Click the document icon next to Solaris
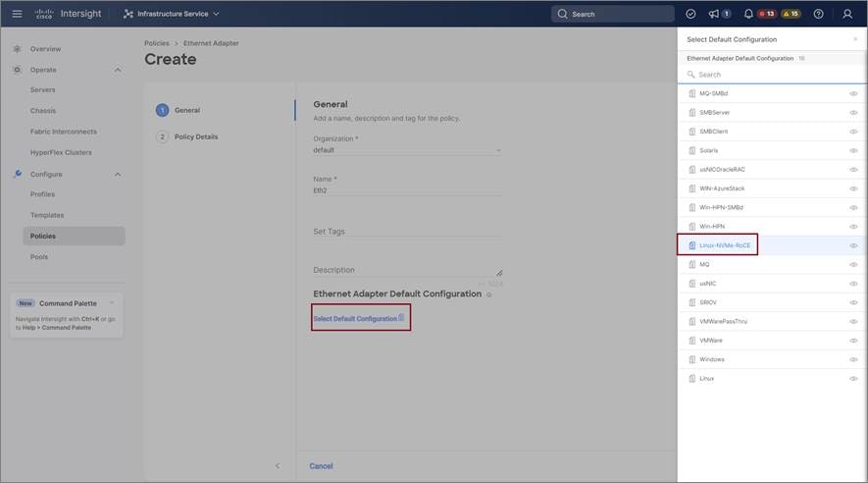 click(692, 150)
